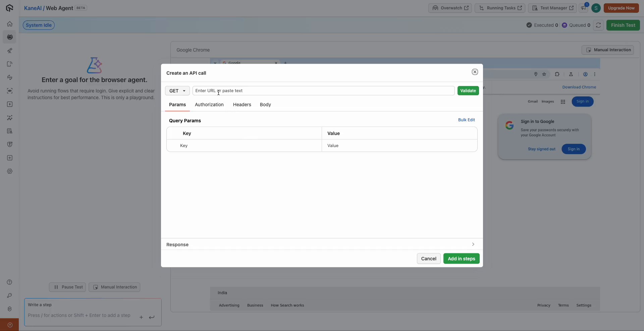The image size is (644, 331).
Task: Pause the test with Pause Test button
Action: [67, 287]
